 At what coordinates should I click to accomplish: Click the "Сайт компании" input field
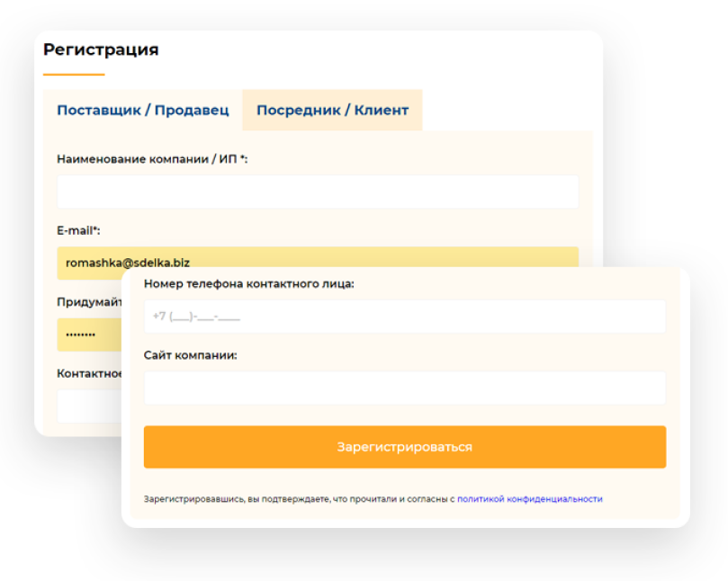coord(405,387)
